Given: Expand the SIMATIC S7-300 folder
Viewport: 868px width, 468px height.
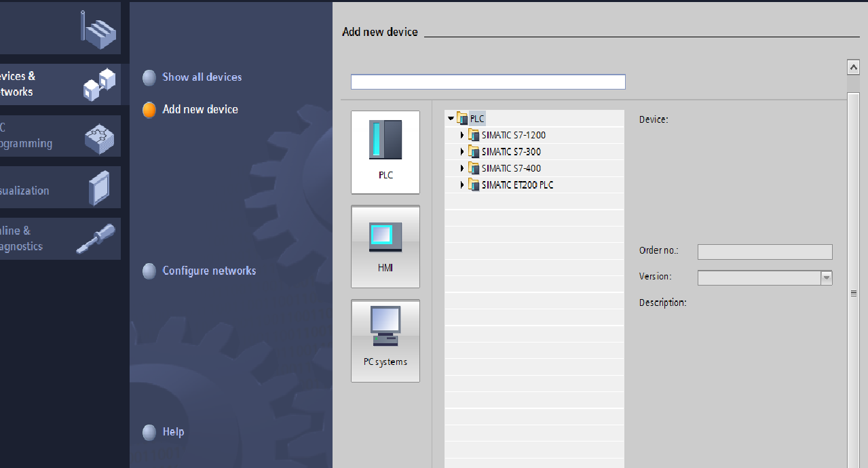Looking at the screenshot, I should tap(462, 152).
